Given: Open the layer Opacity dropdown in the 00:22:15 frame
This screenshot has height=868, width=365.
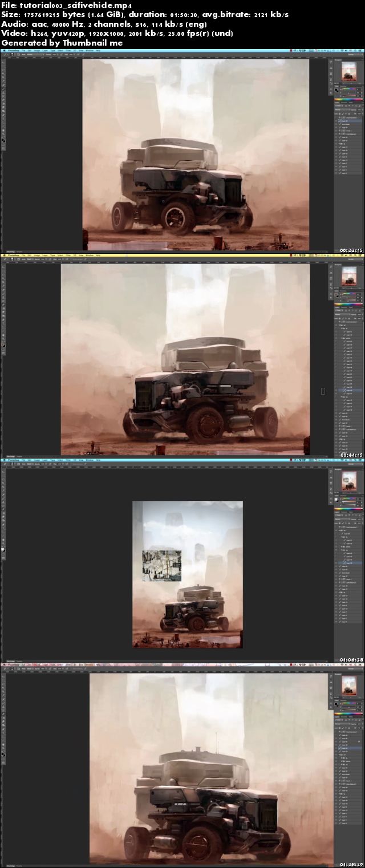Looking at the screenshot, I should click(359, 110).
